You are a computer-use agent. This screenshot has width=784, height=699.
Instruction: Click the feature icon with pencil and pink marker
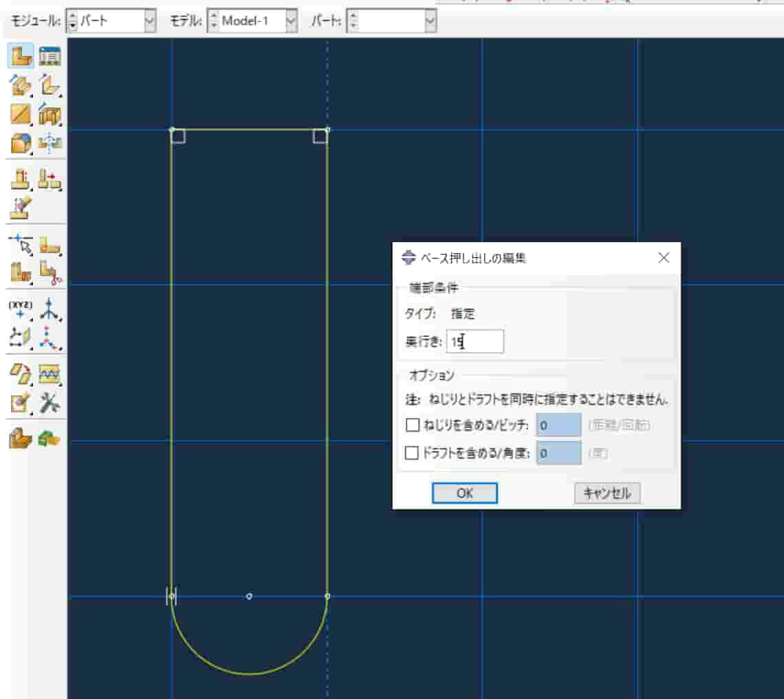tap(21, 208)
